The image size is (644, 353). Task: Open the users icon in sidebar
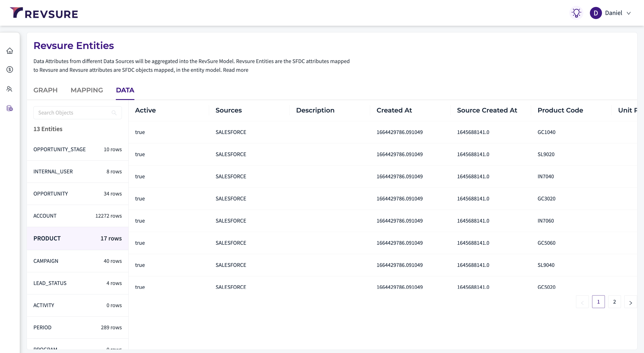click(10, 89)
